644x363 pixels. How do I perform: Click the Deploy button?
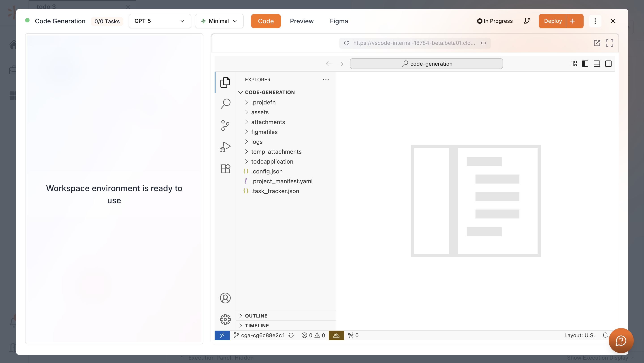coord(552,21)
